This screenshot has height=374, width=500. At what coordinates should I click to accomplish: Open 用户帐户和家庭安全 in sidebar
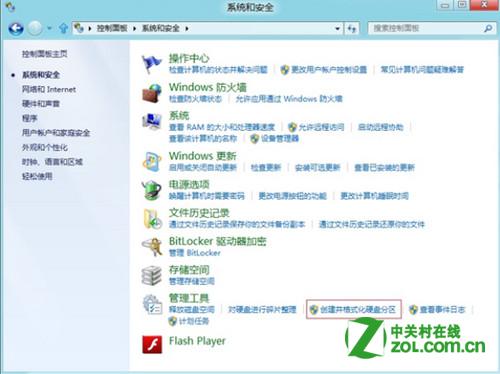coord(56,133)
